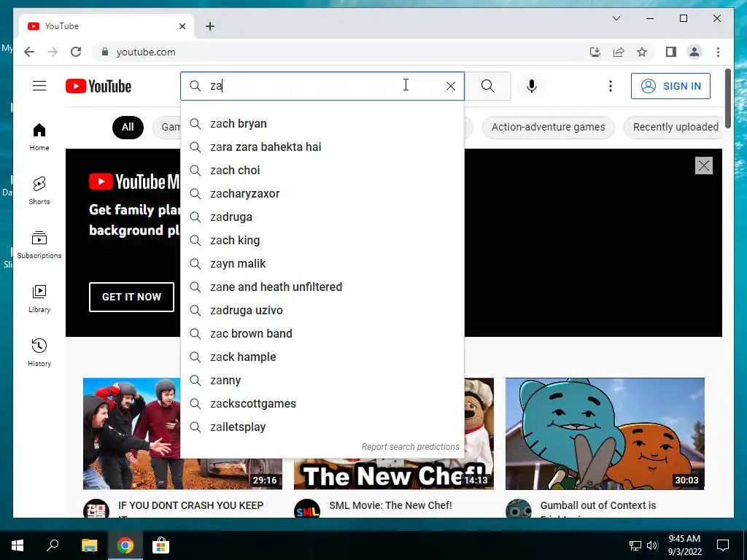Reload the page with the refresh icon
Screen dimensions: 747x560
tap(76, 52)
